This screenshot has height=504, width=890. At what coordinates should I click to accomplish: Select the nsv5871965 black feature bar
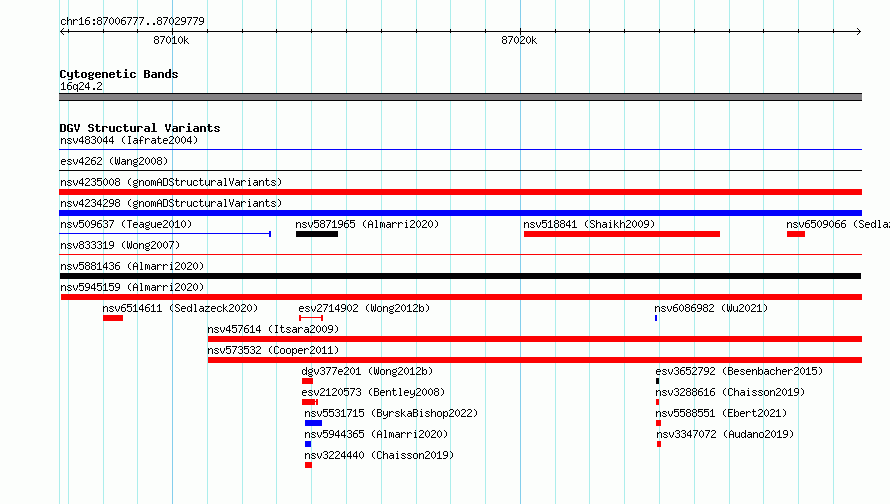coord(317,234)
